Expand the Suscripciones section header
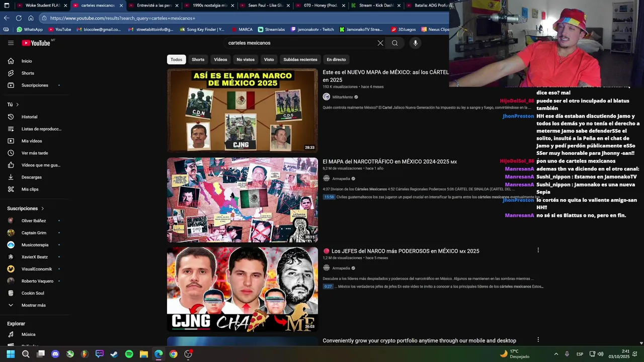 pyautogui.click(x=26, y=208)
